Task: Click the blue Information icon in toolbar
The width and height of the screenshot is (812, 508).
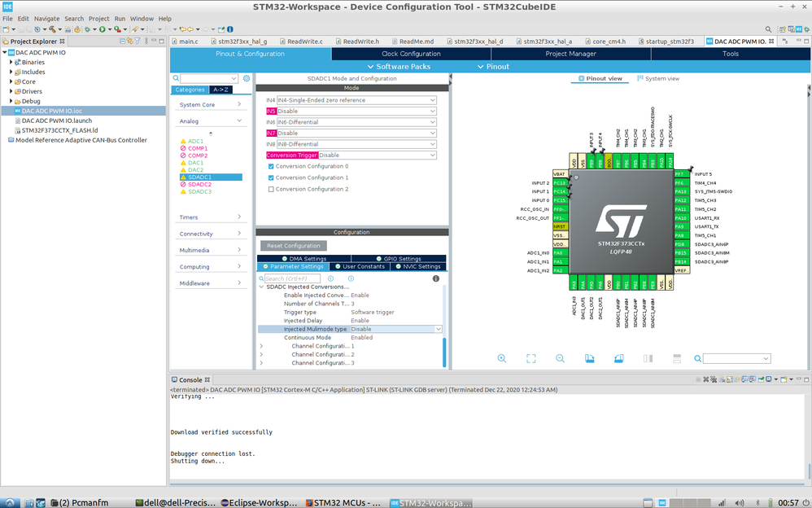Action: pos(230,29)
